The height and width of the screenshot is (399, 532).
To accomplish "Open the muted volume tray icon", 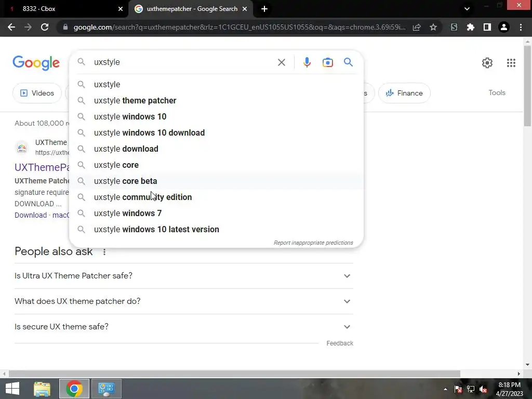I will tap(483, 389).
